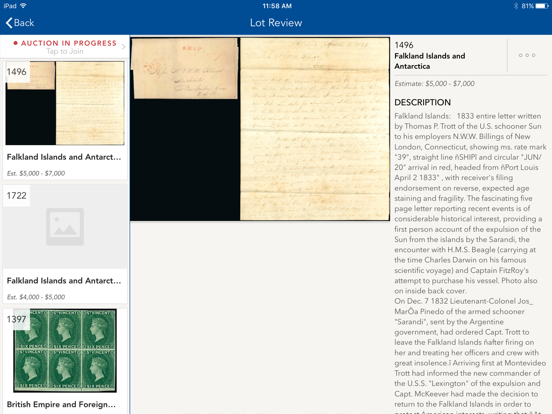Click 'Est. $5,000 - $7,000' in sidebar
This screenshot has height=414, width=552.
[36, 173]
